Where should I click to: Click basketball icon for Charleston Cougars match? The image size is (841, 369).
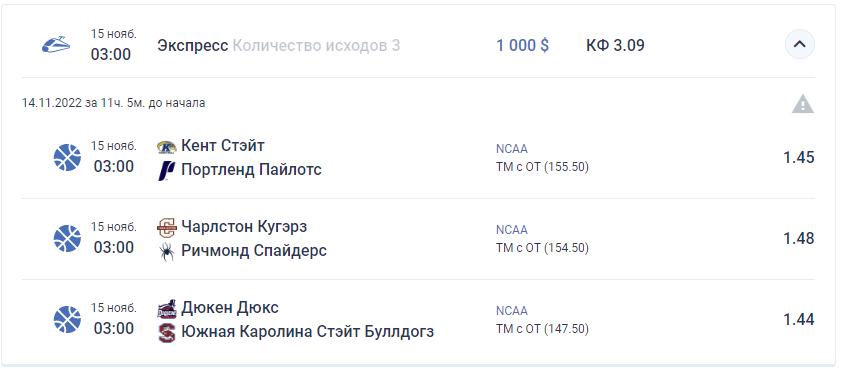click(x=68, y=239)
